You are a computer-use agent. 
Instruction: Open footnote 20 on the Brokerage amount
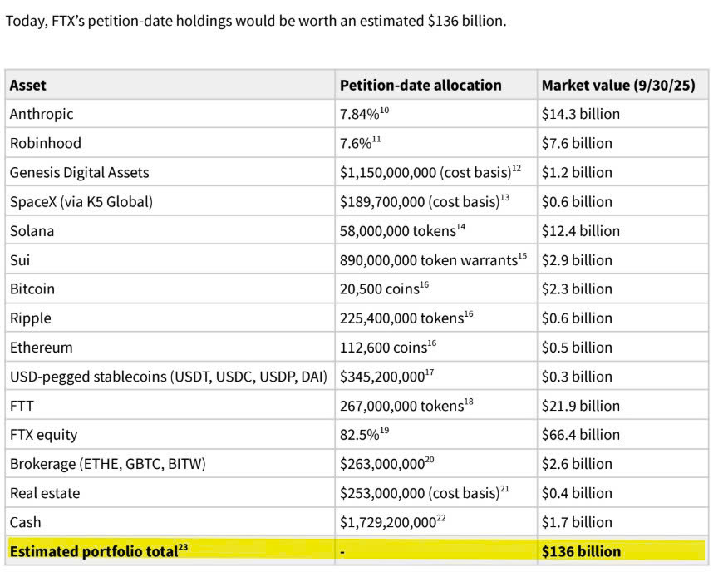[431, 459]
